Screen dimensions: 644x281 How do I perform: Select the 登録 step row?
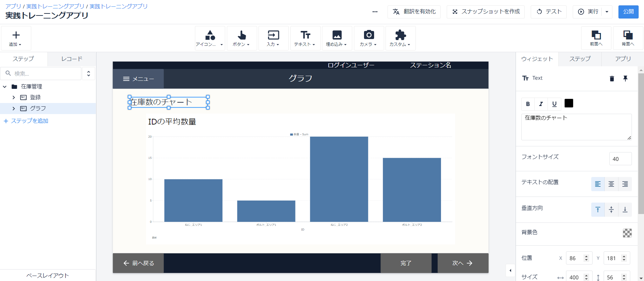tap(48, 98)
